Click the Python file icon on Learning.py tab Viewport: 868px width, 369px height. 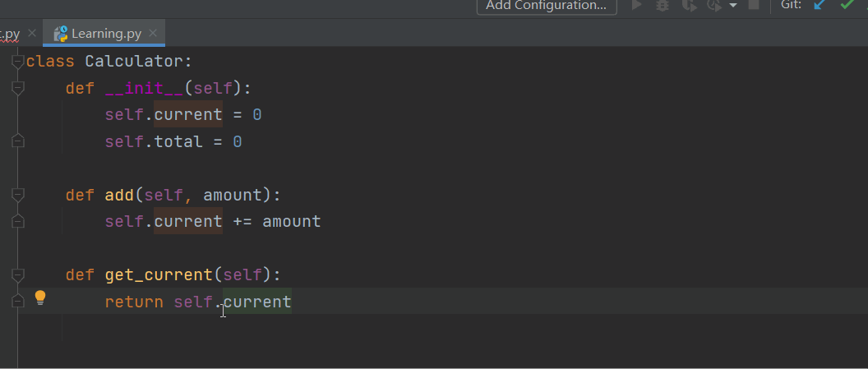point(60,34)
